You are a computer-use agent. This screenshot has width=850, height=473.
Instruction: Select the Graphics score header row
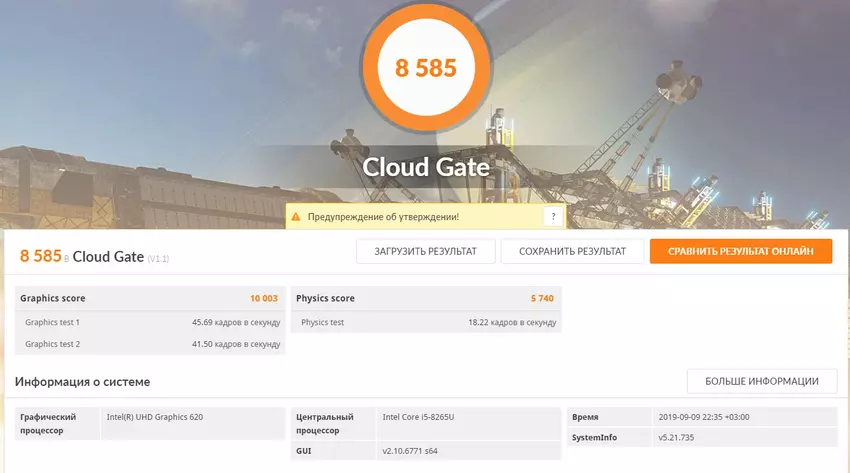point(150,298)
